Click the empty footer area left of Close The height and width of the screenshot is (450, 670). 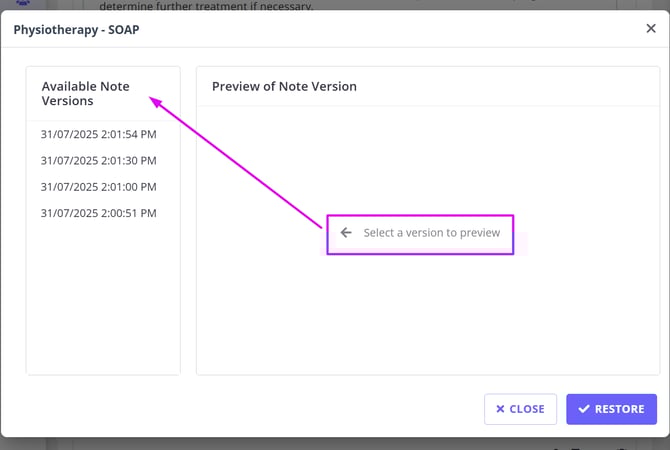click(250, 409)
